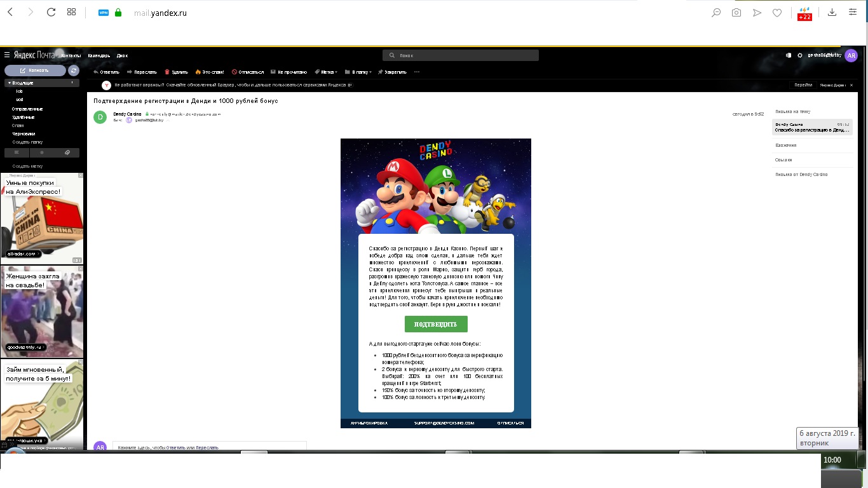
Task: Go back with the browser back arrow
Action: point(10,12)
